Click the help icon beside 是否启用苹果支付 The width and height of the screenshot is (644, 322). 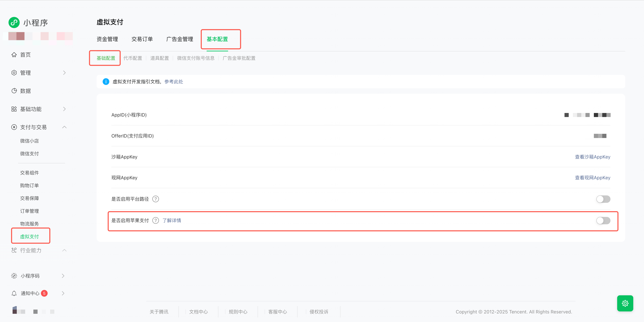click(155, 220)
